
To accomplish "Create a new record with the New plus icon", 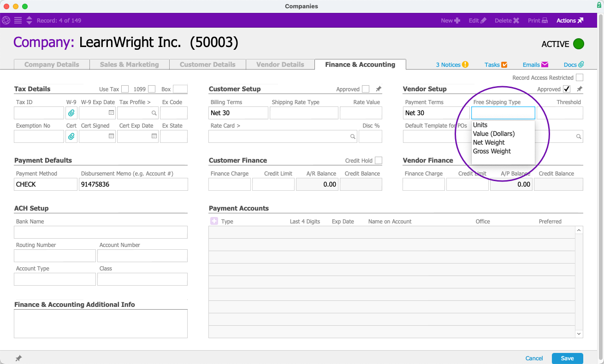I will click(457, 20).
